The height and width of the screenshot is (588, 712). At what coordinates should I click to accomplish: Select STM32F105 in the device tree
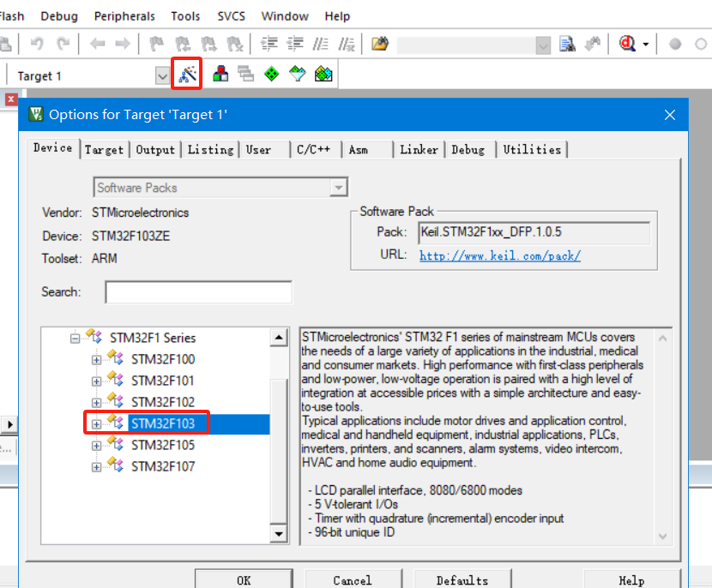[163, 445]
